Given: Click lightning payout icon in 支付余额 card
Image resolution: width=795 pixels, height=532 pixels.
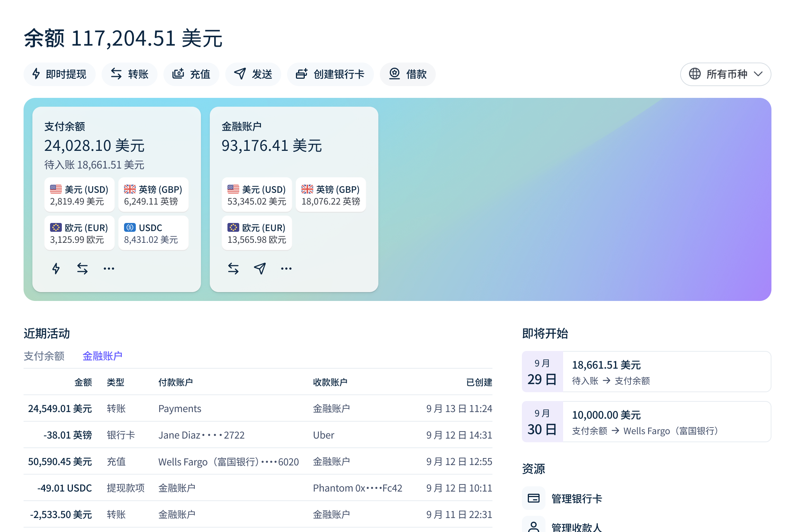Looking at the screenshot, I should point(56,269).
